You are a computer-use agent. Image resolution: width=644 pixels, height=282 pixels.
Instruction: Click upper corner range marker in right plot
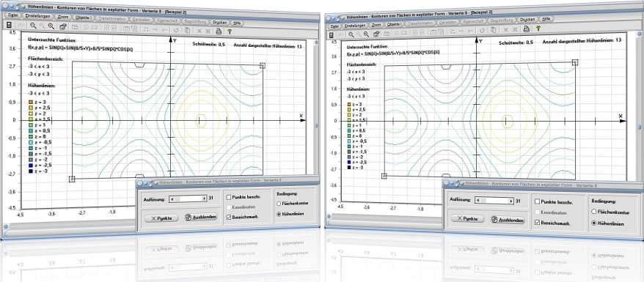[x=575, y=62]
